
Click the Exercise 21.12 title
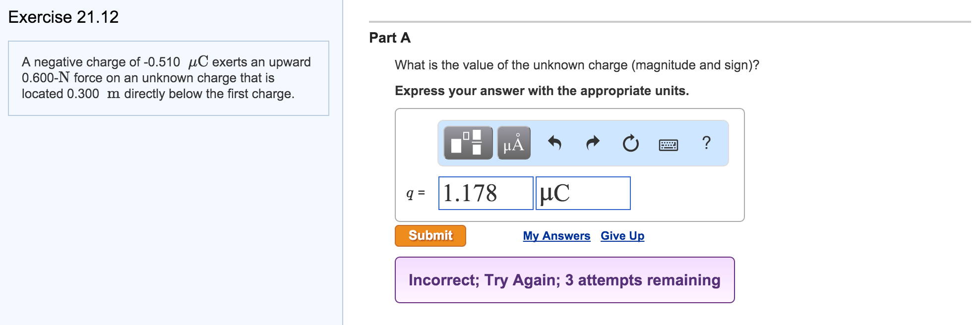[63, 16]
